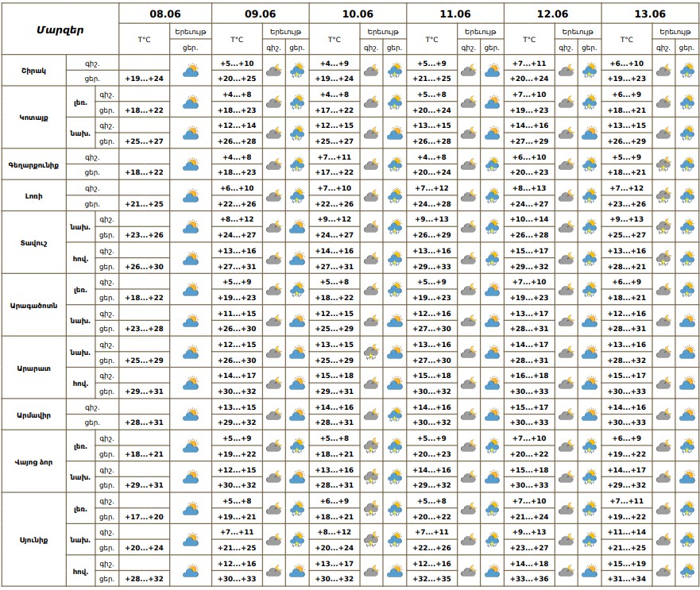This screenshot has height=590, width=700.
Task: Select the 13.06 date column header
Action: [x=650, y=13]
